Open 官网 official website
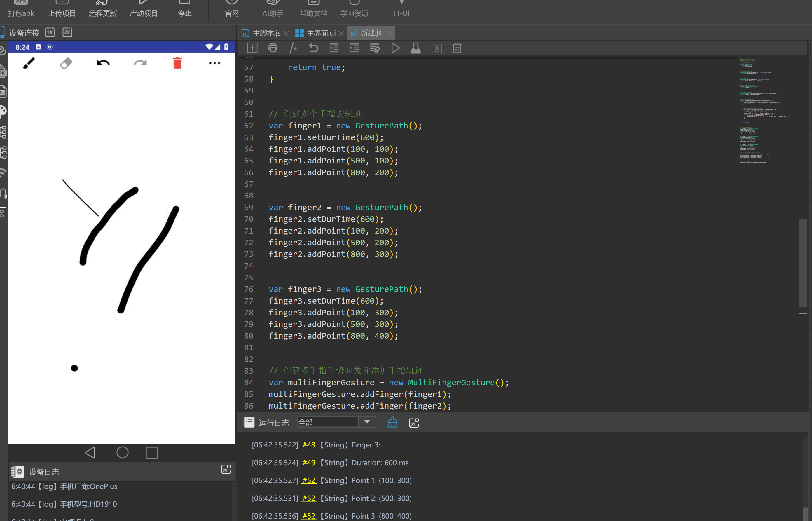Image resolution: width=812 pixels, height=521 pixels. coord(232,9)
